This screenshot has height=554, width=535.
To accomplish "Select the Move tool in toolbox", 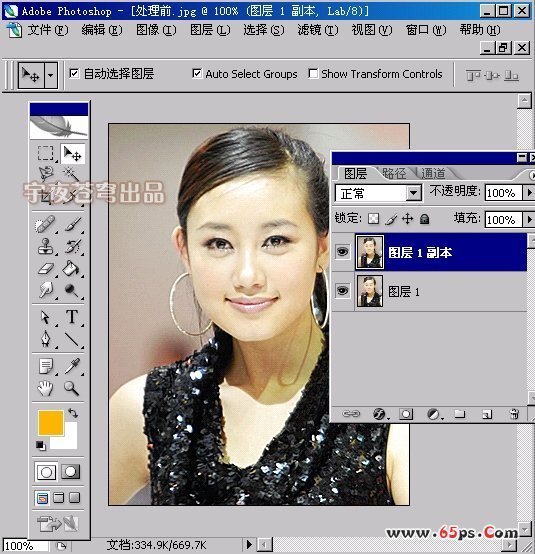I will pyautogui.click(x=72, y=153).
